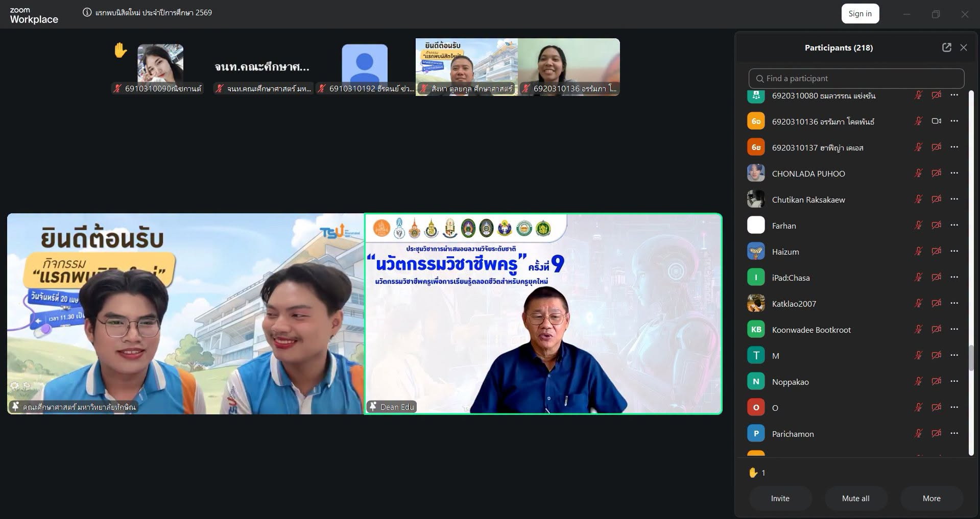
Task: Open the More menu in Participants panel
Action: coord(931,498)
